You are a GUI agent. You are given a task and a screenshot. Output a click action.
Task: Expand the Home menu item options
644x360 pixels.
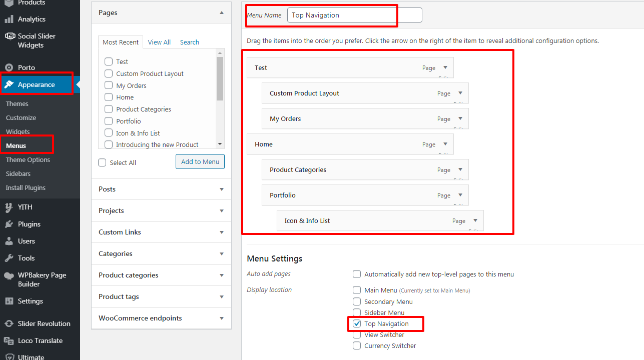pos(445,144)
